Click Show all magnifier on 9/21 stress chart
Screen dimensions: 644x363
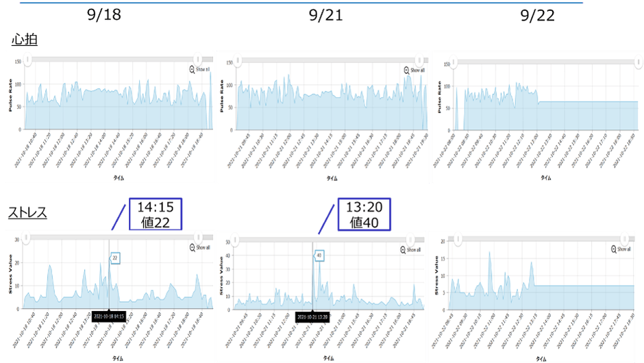[403, 250]
